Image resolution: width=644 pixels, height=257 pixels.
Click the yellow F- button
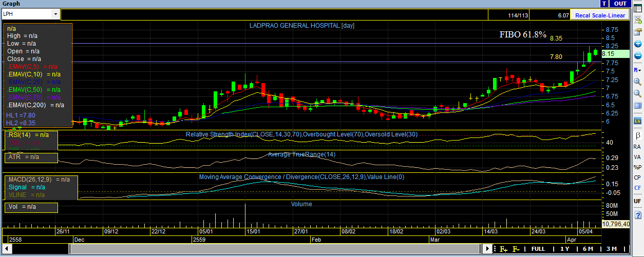[x=516, y=249]
